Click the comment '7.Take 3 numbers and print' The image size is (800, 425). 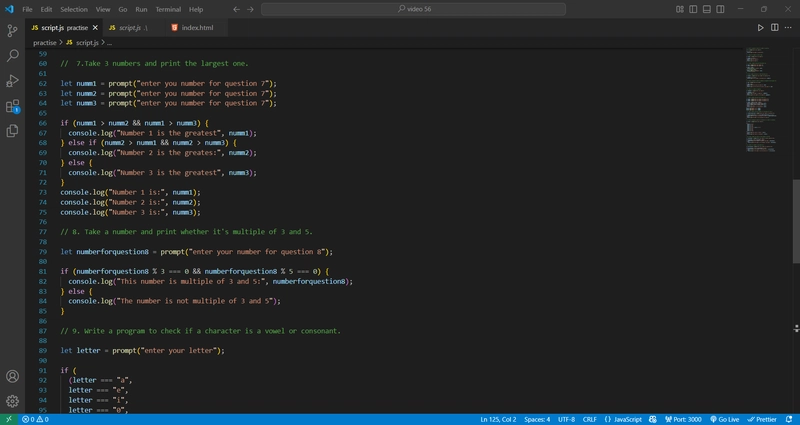(154, 64)
